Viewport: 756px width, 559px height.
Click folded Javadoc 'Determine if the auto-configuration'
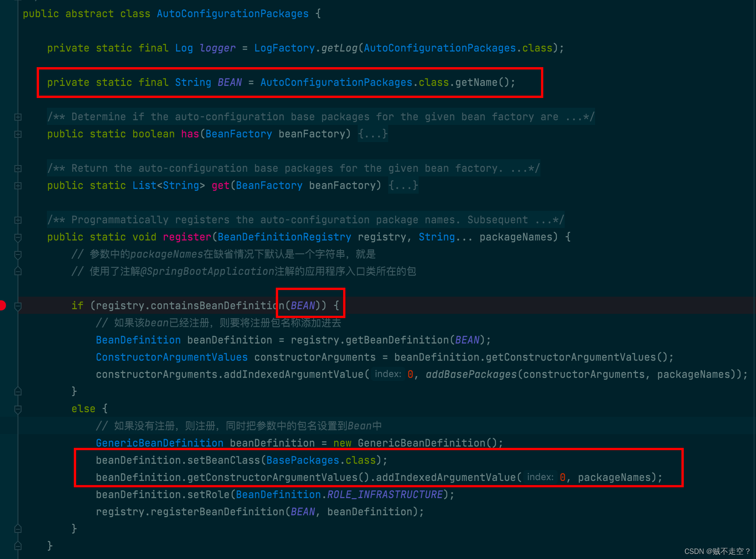[321, 117]
